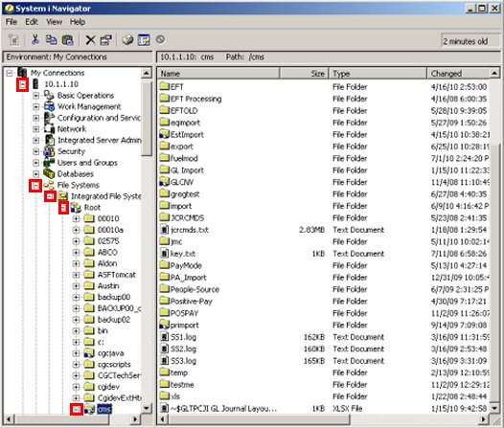
Task: Click the Basic Operations icon in tree
Action: (49, 95)
